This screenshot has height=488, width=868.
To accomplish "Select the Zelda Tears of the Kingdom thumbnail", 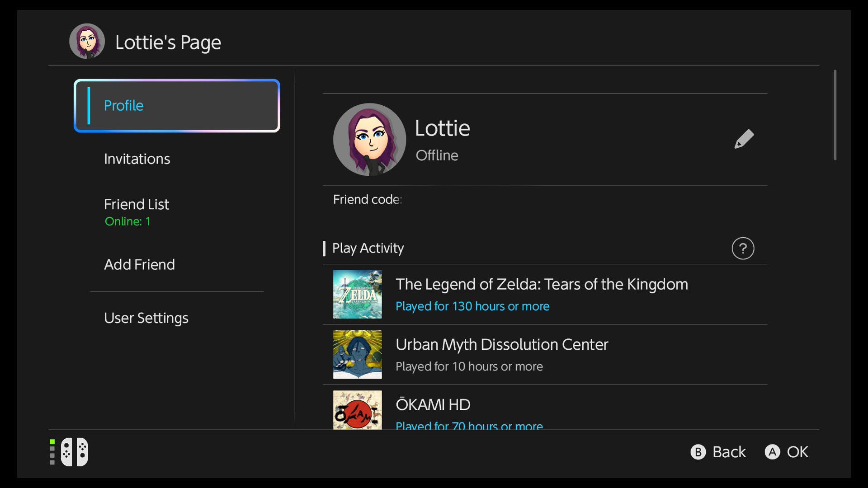I will click(357, 294).
